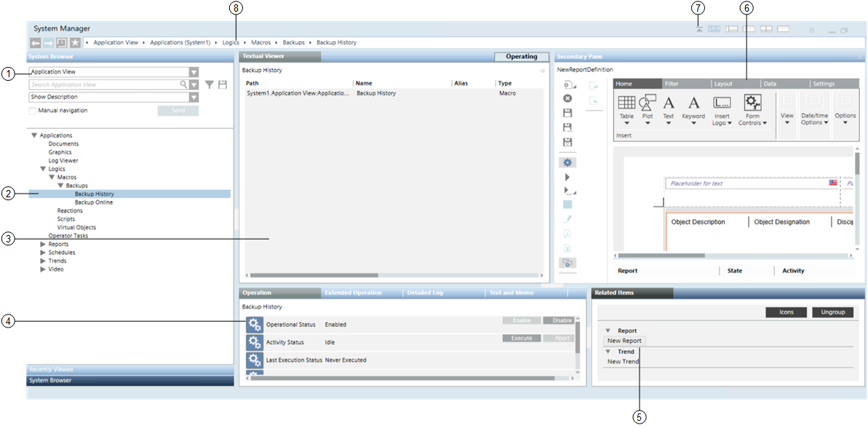Toggle the Manual navigation checkbox

pos(33,111)
